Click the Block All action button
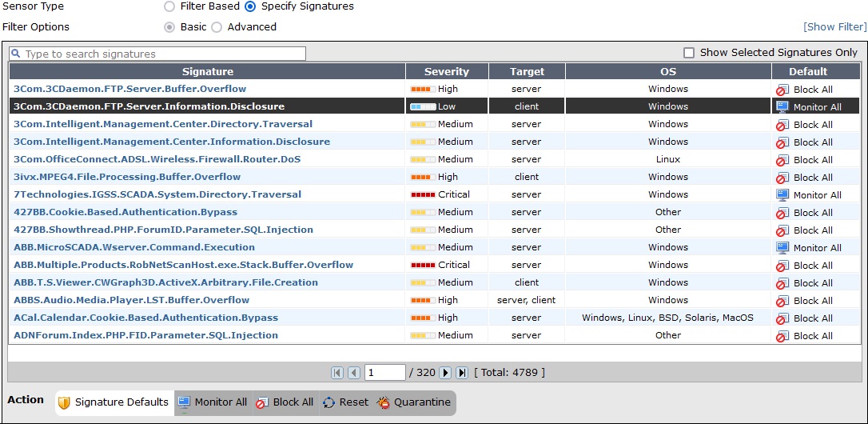The height and width of the screenshot is (424, 868). [x=285, y=402]
